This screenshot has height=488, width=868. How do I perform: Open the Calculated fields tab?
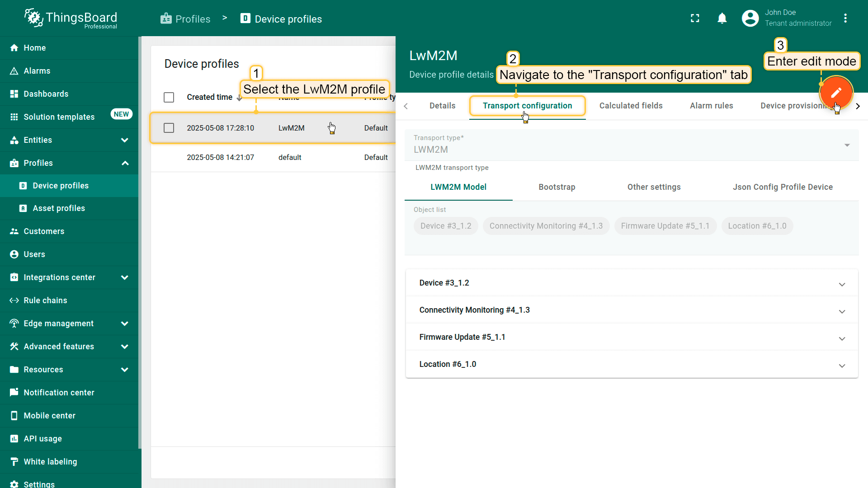[x=631, y=106]
